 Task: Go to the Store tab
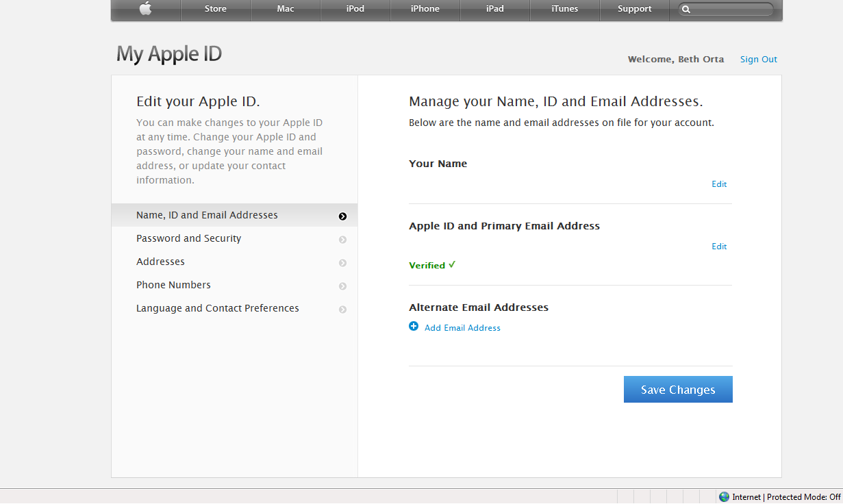click(x=215, y=9)
